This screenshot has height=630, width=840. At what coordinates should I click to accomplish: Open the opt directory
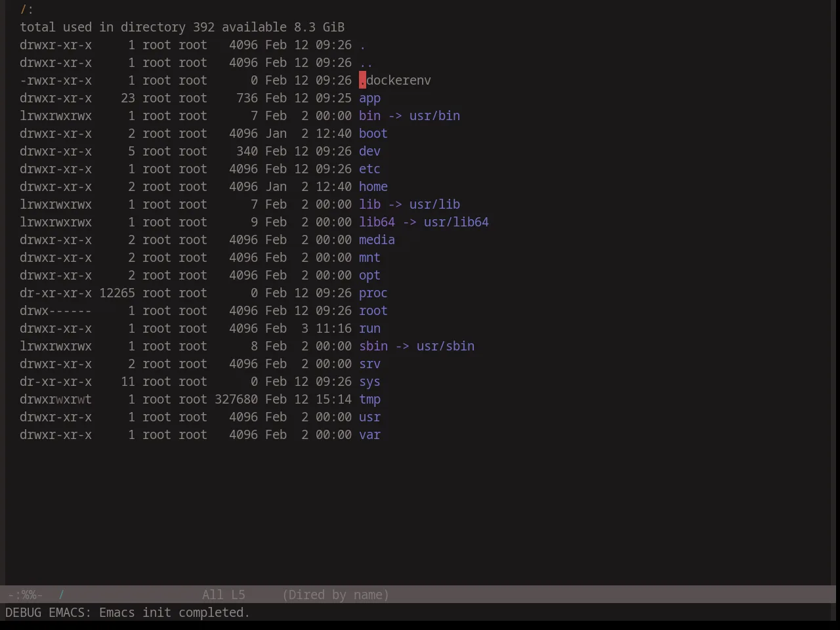369,275
